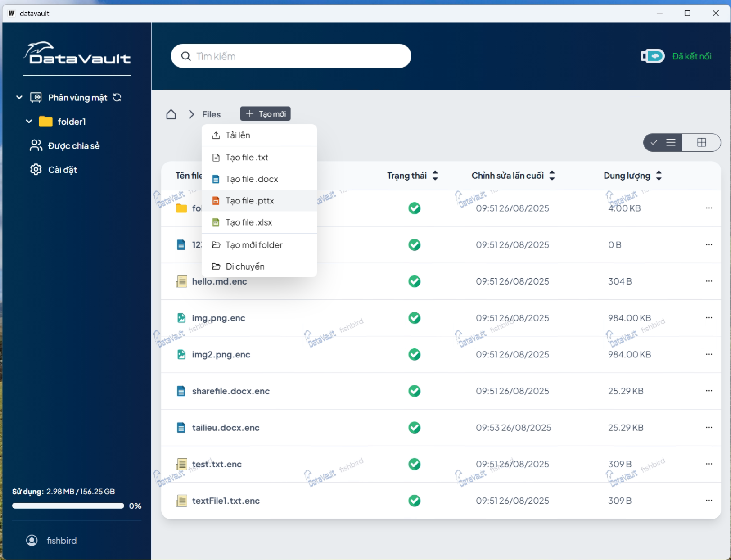This screenshot has height=560, width=731.
Task: Open more options for img.png.enc
Action: (709, 318)
